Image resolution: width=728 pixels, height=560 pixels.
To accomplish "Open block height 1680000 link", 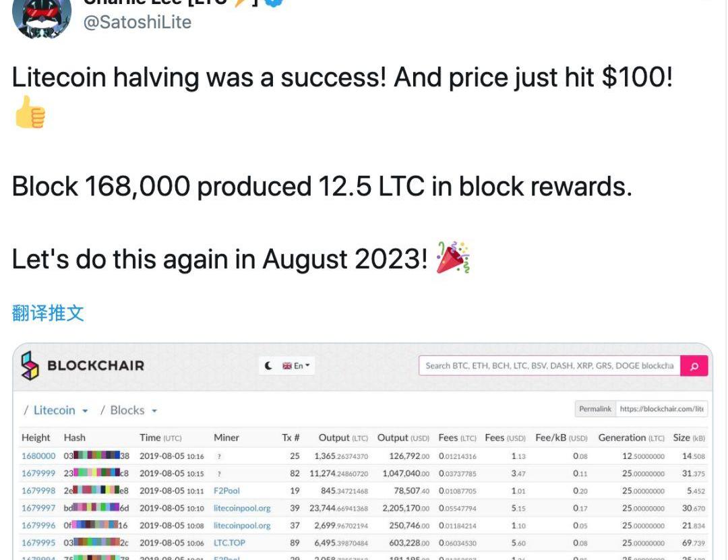I will click(38, 456).
